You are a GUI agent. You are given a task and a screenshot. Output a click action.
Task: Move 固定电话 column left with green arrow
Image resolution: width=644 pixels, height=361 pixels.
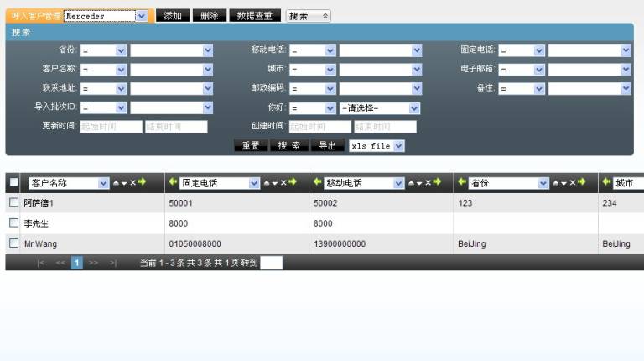174,183
